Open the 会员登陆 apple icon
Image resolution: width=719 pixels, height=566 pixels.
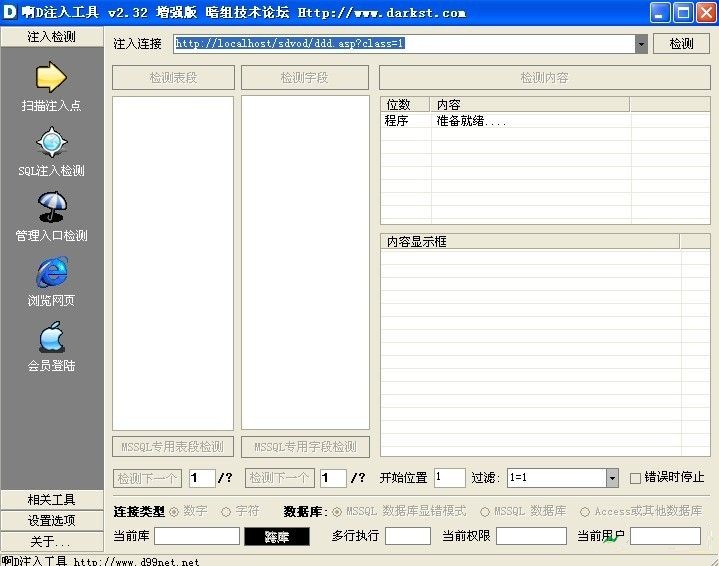coord(52,337)
